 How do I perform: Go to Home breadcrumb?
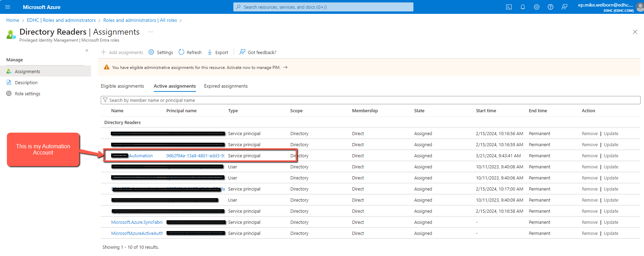(13, 20)
